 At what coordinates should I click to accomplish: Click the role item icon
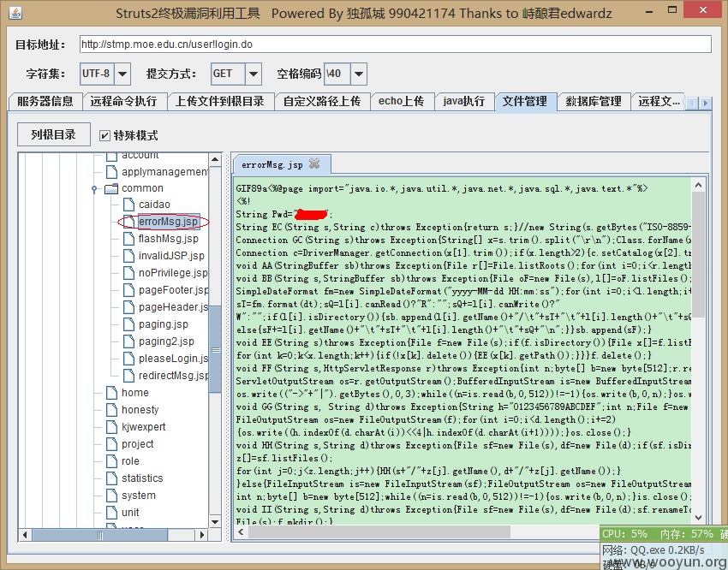pos(112,461)
